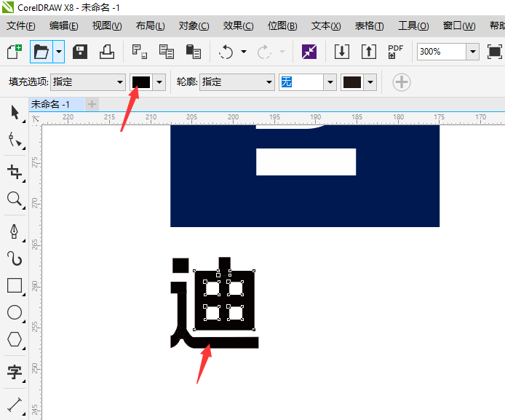Open the zoom level dropdown arrow
Screen dimensions: 505x420
pos(473,52)
